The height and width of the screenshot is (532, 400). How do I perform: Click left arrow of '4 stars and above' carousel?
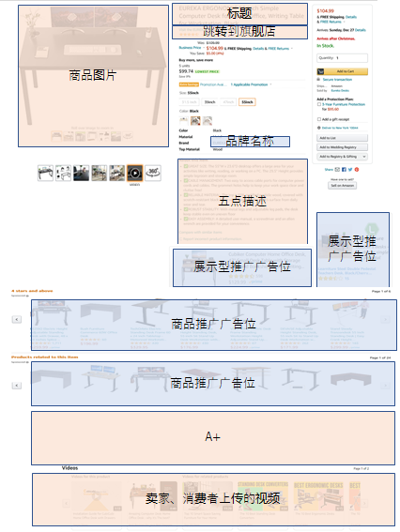pyautogui.click(x=17, y=319)
